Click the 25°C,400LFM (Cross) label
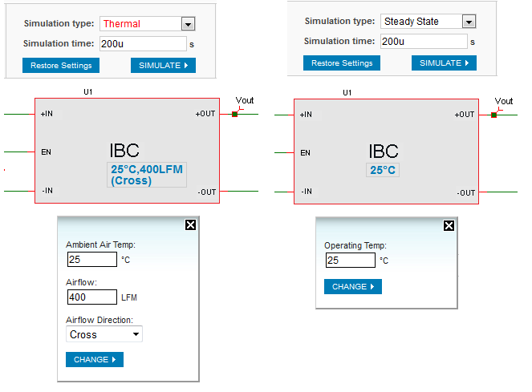Image resolution: width=532 pixels, height=392 pixels. tap(148, 175)
